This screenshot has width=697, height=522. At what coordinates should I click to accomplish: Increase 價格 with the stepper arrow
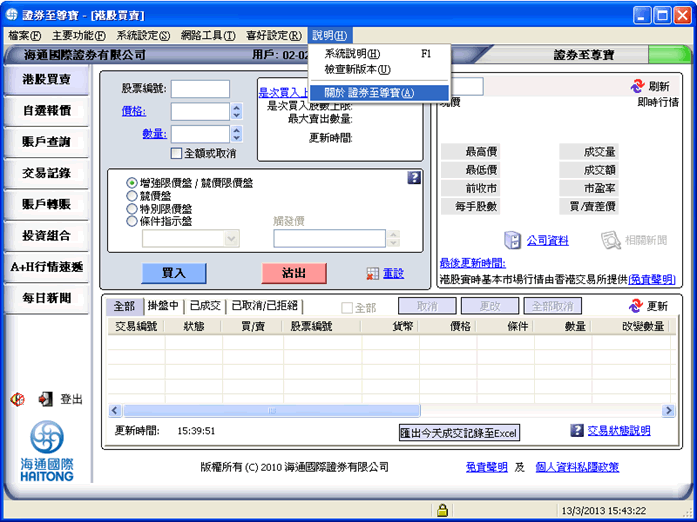[236, 107]
